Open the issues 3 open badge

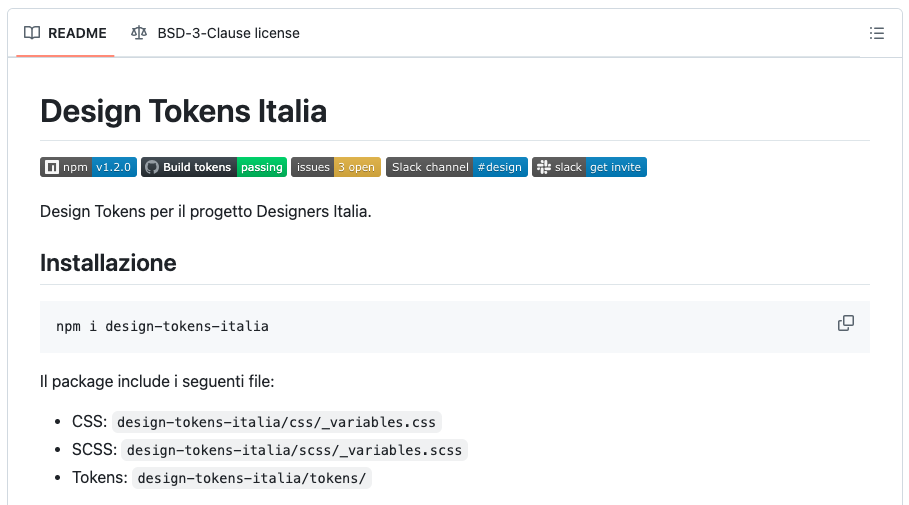pos(336,167)
